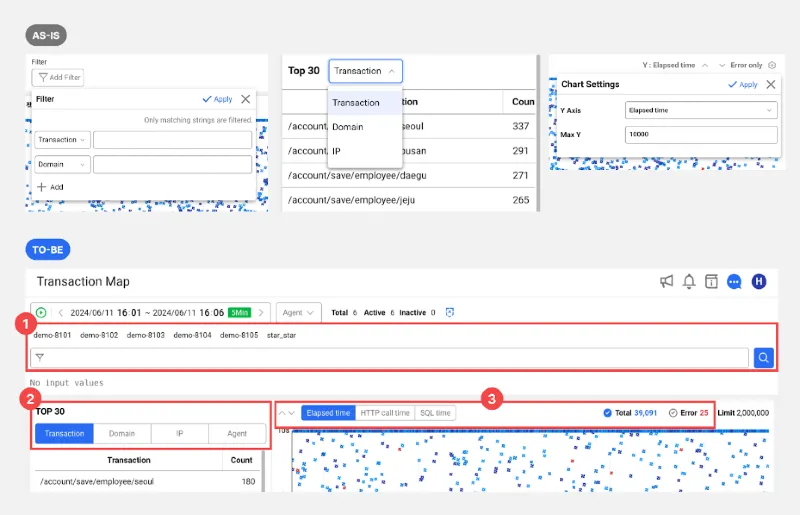800x515 pixels.
Task: Click the blue magnifier search button
Action: coord(763,358)
